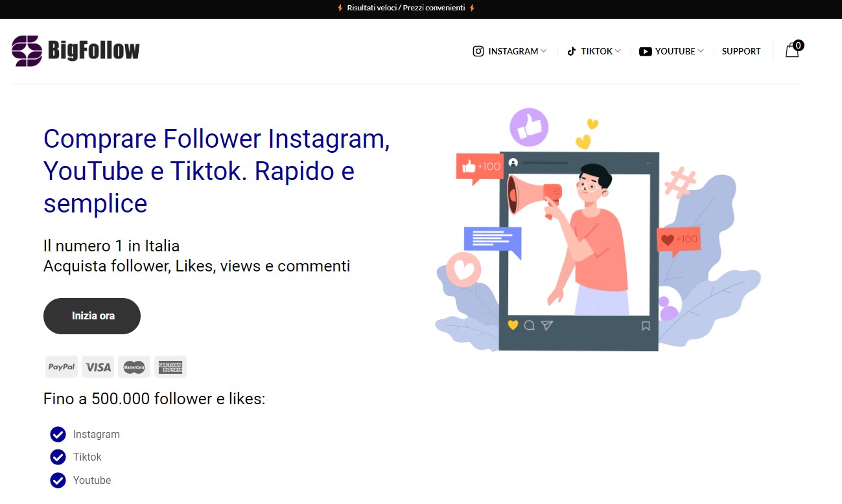Open the SUPPORT menu item
842x504 pixels.
coord(741,51)
